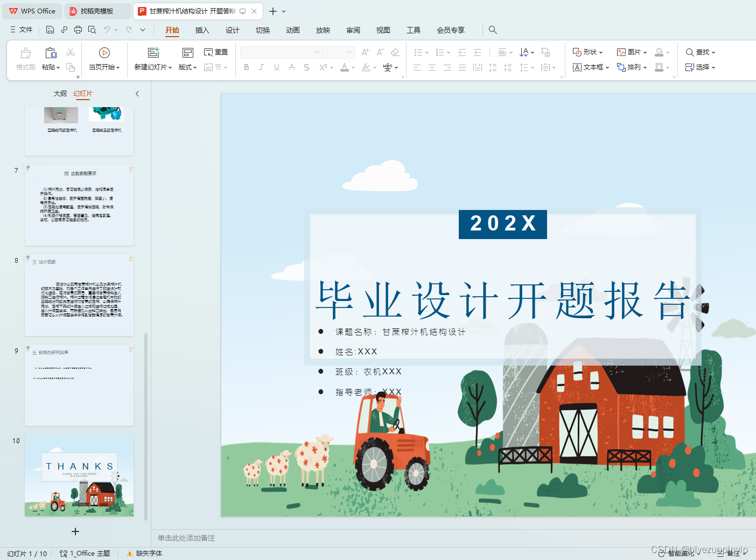Select slide 10 THANKS thumbnail

(79, 475)
